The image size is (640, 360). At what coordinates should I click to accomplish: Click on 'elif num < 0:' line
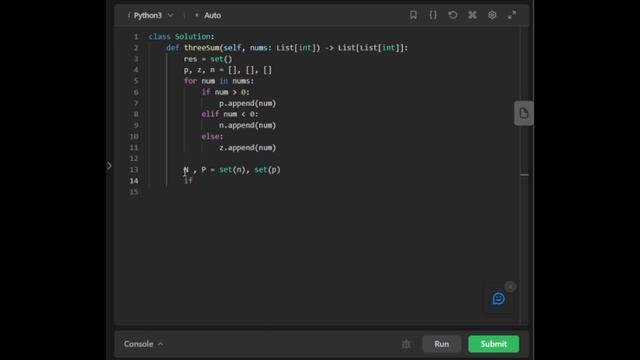click(x=230, y=114)
